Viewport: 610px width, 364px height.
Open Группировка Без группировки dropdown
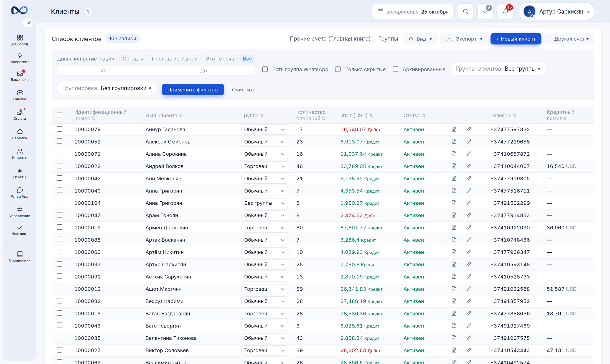click(x=107, y=88)
